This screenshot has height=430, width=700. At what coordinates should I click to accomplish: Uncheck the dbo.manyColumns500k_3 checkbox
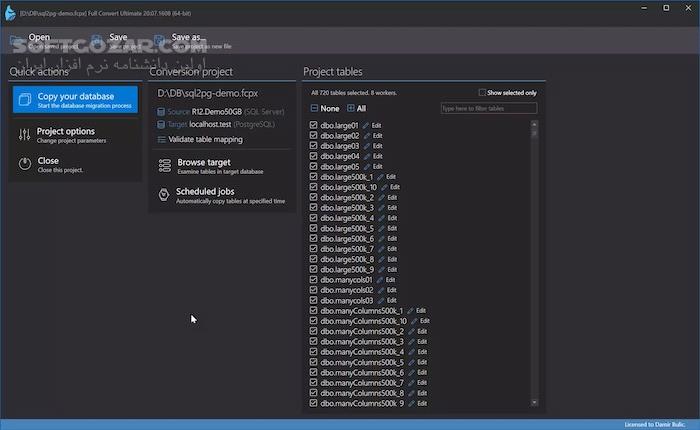(313, 341)
